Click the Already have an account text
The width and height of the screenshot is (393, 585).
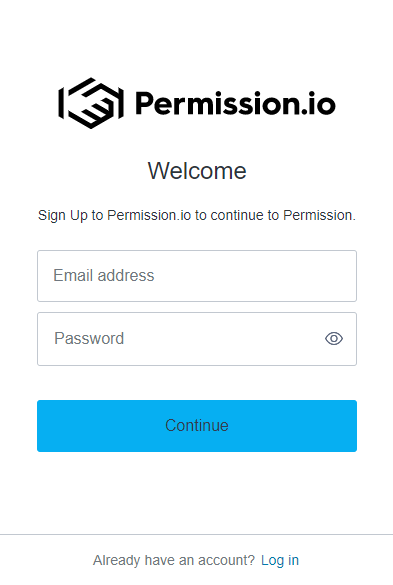(x=174, y=560)
